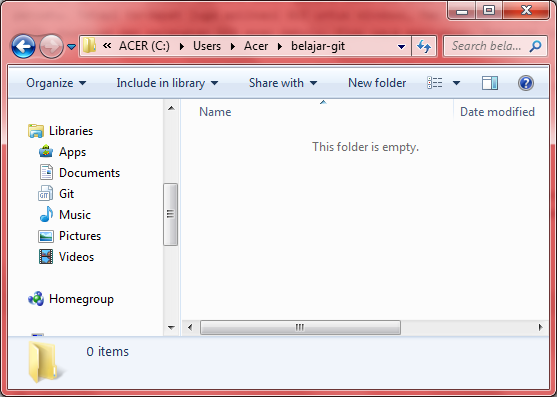Open the Music library
557x397 pixels.
[x=75, y=215]
